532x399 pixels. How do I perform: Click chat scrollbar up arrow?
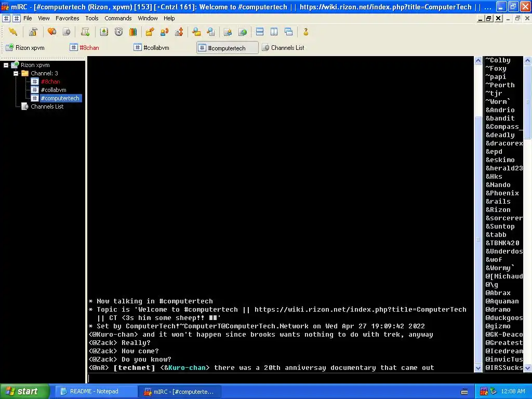(x=478, y=61)
